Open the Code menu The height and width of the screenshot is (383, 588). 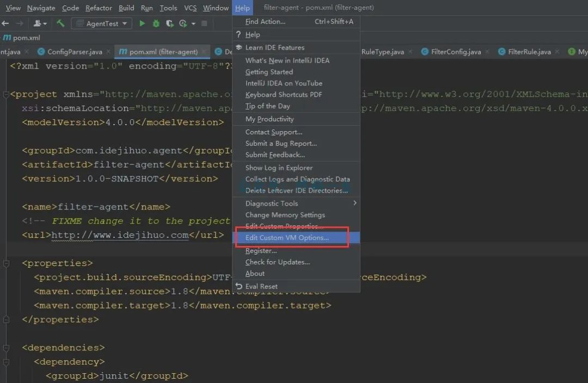pos(70,8)
